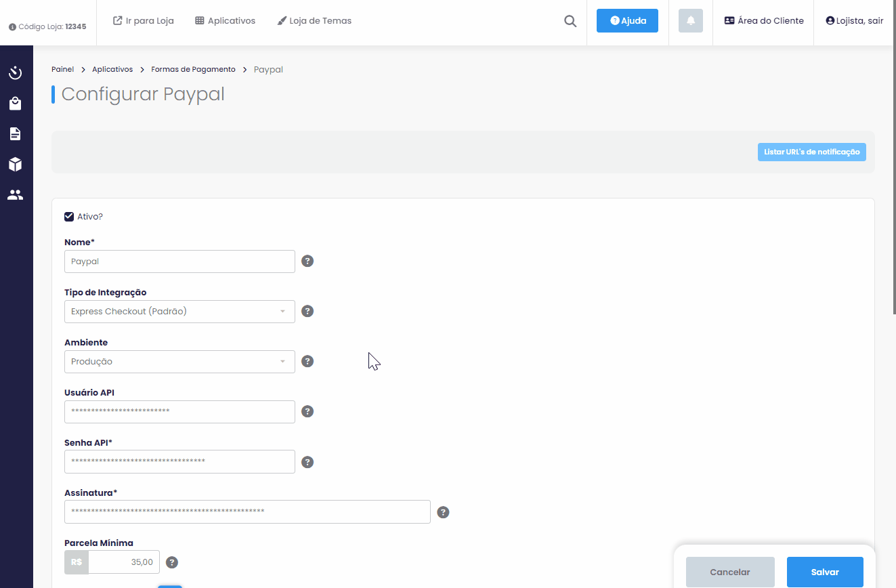
Task: Click the Usuário API input field
Action: pyautogui.click(x=179, y=412)
